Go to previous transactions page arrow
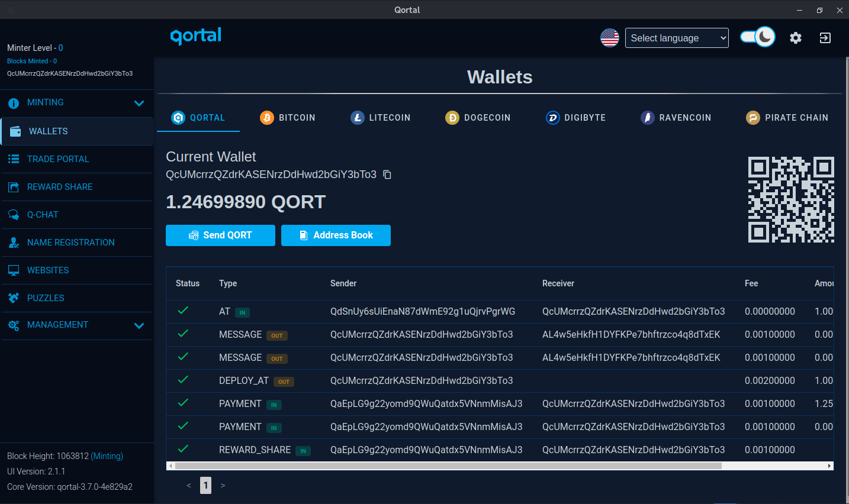The image size is (849, 504). (189, 486)
